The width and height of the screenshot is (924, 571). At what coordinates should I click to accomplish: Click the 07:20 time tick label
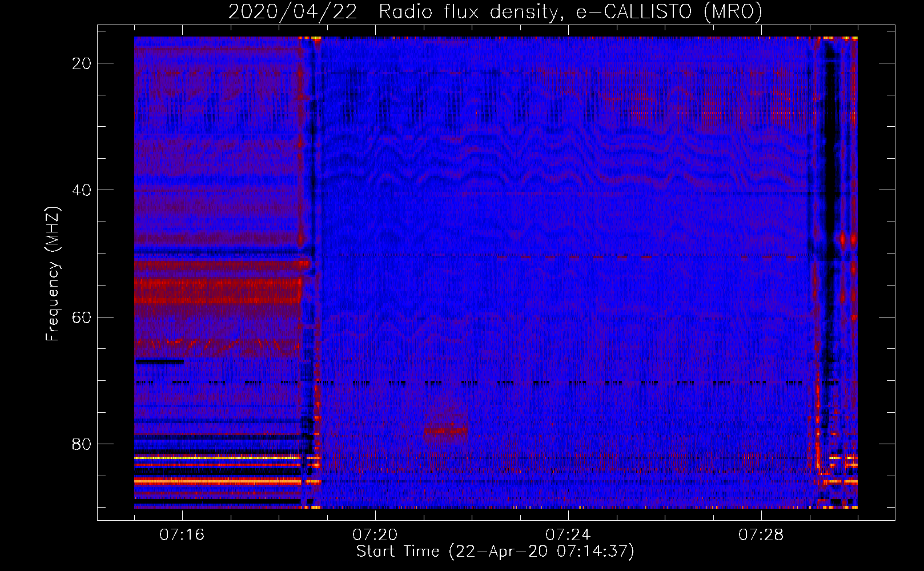375,535
